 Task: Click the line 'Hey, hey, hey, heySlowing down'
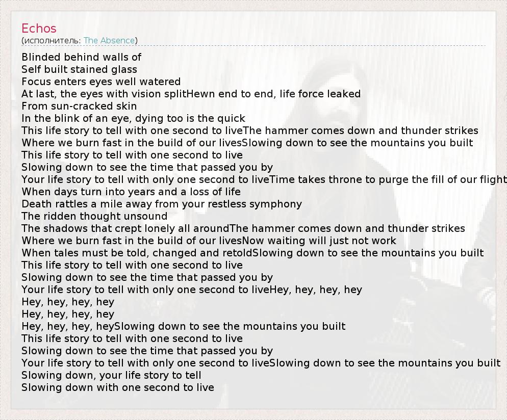pos(183,326)
